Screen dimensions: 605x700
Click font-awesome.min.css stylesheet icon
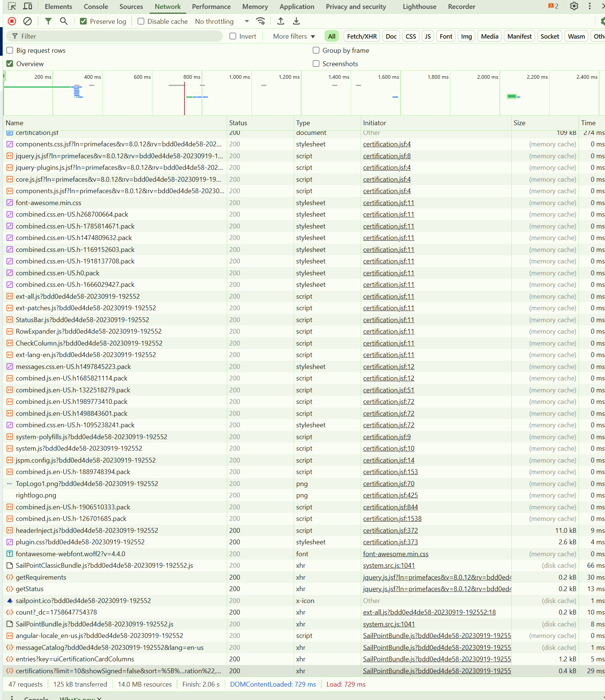(x=10, y=202)
